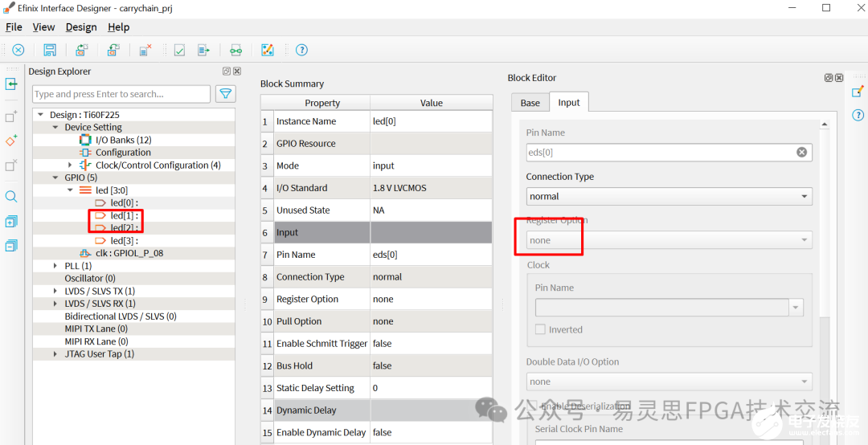Select Bidirectional LVDS / SLVS (0)
Image resolution: width=868 pixels, height=445 pixels.
point(121,316)
